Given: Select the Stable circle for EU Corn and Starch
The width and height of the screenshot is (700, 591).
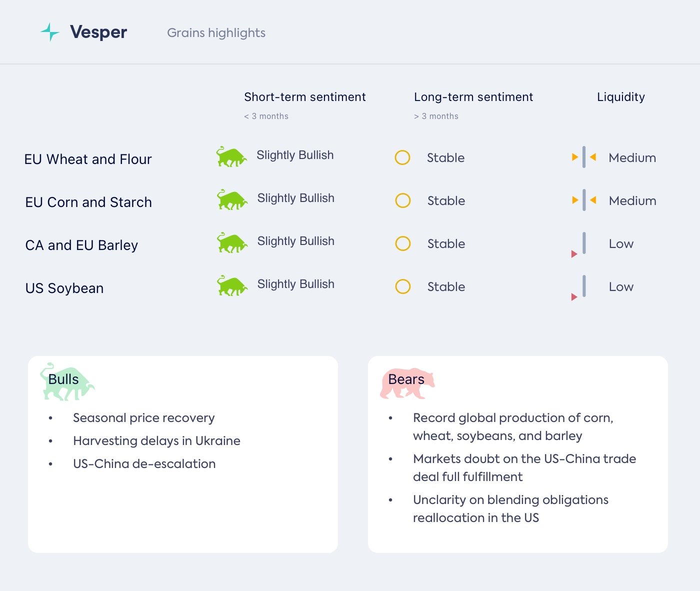Looking at the screenshot, I should point(403,200).
